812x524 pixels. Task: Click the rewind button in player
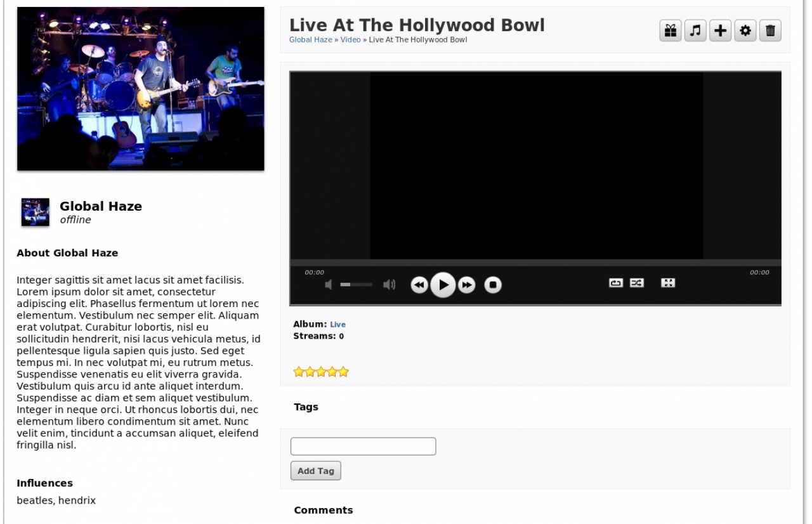[419, 285]
